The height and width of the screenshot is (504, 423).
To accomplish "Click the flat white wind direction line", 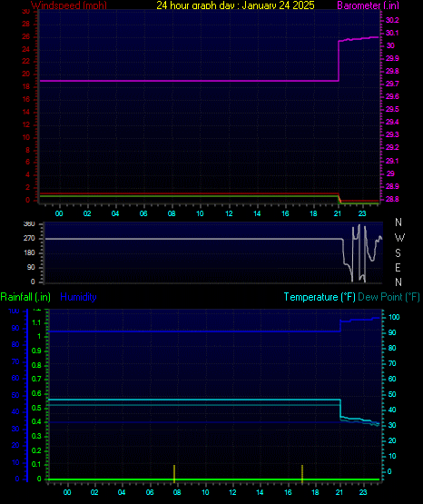I will point(193,239).
